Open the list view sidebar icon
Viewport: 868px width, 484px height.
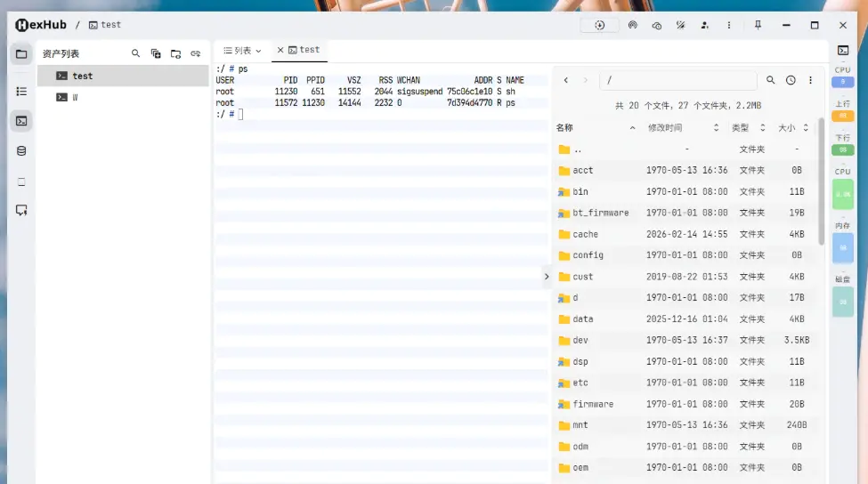coord(21,91)
